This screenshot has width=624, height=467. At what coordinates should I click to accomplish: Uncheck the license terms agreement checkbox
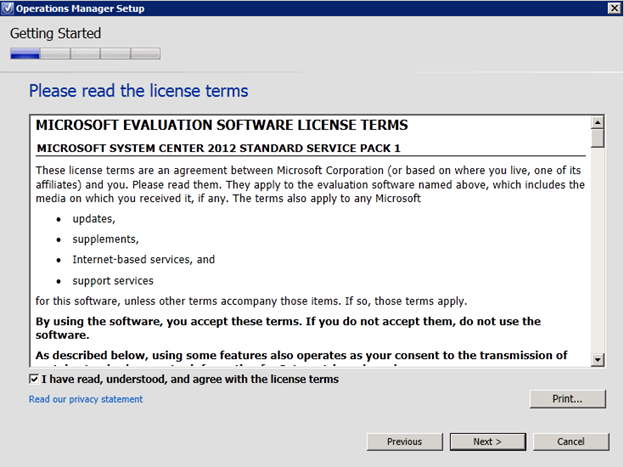(x=34, y=379)
